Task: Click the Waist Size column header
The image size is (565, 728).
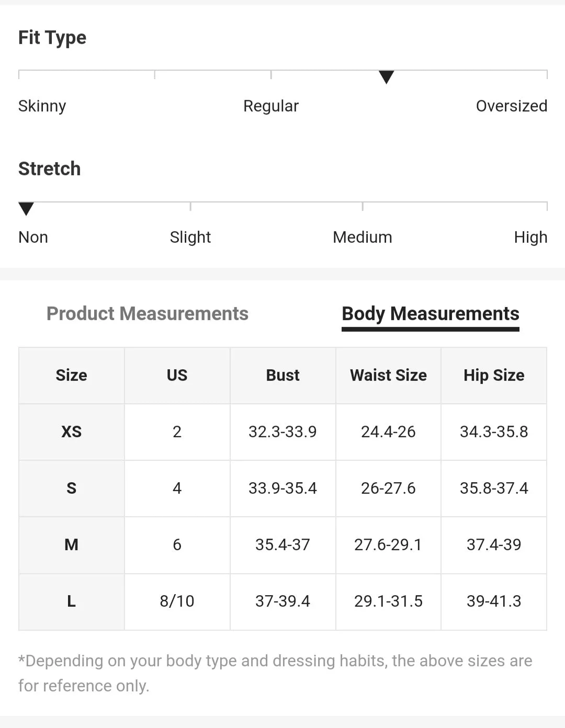Action: pos(388,376)
